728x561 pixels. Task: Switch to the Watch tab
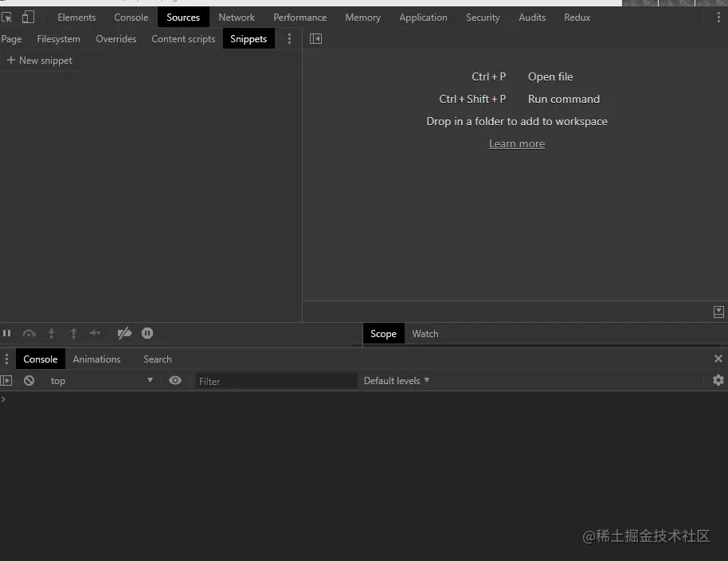pyautogui.click(x=425, y=334)
